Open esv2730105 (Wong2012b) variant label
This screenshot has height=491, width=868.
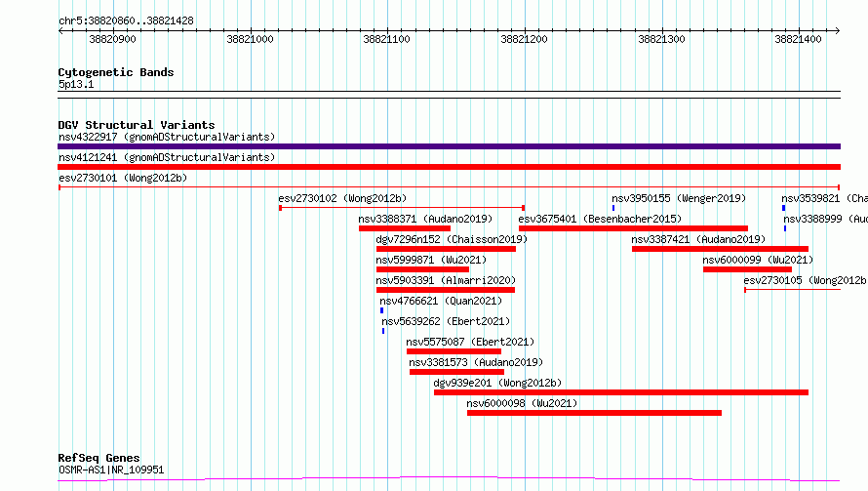pos(805,280)
